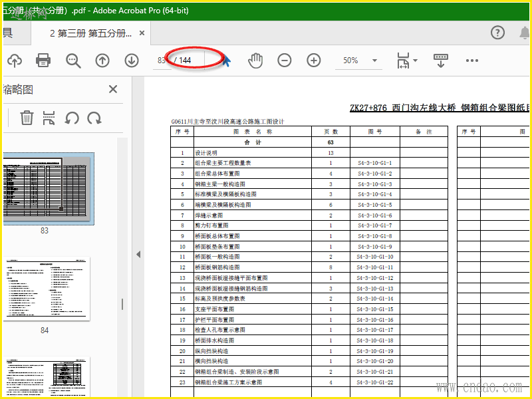Delete selected page with trash icon
The height and width of the screenshot is (399, 532).
27,118
